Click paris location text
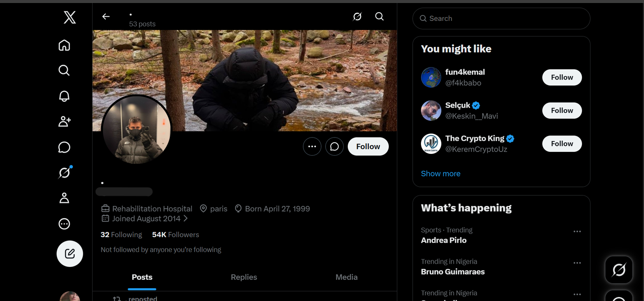The height and width of the screenshot is (301, 644). coord(219,209)
